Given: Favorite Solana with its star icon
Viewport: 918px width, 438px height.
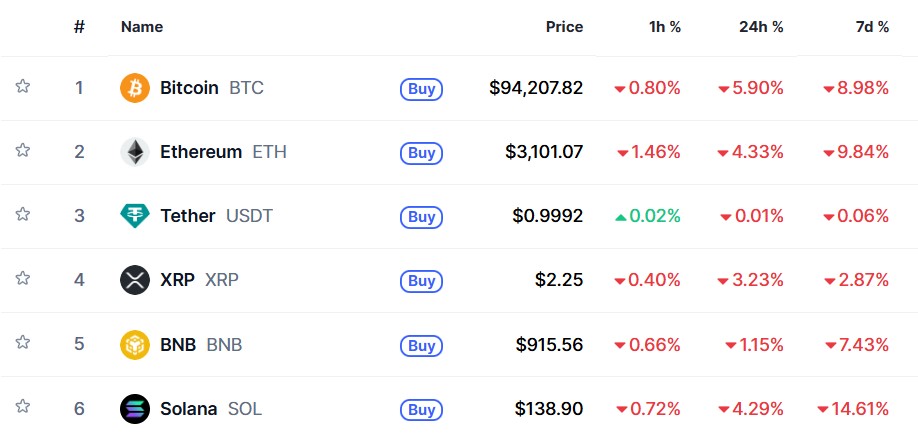Looking at the screenshot, I should [x=23, y=407].
